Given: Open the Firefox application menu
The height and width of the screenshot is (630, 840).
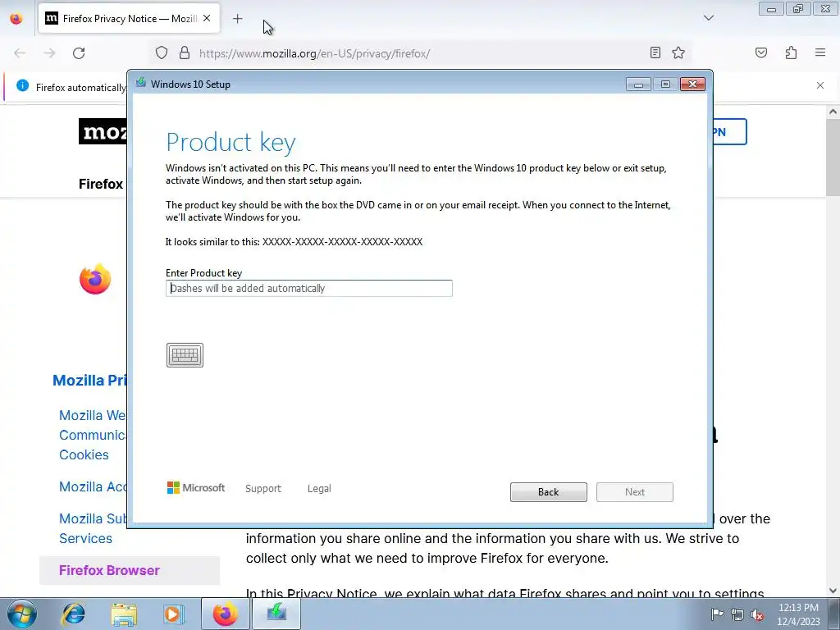Looking at the screenshot, I should pos(820,52).
